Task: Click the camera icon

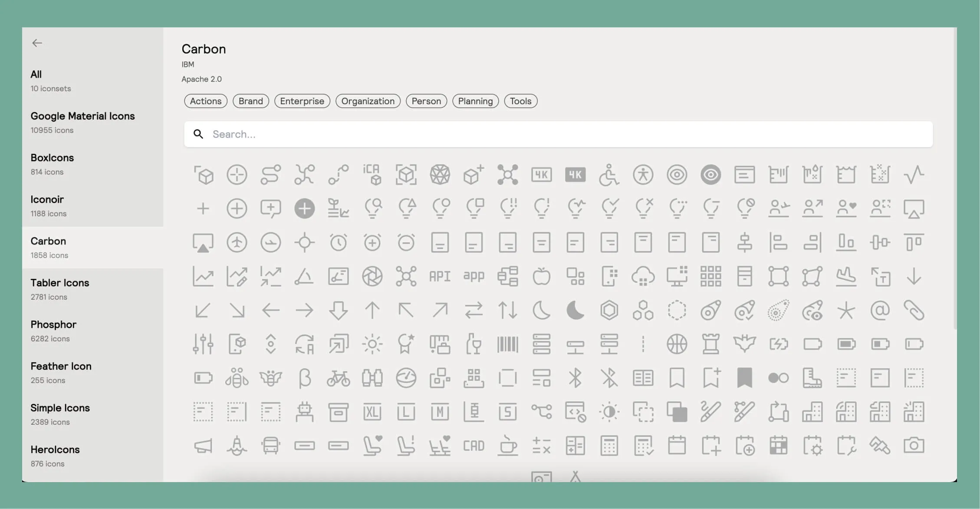Action: tap(914, 445)
